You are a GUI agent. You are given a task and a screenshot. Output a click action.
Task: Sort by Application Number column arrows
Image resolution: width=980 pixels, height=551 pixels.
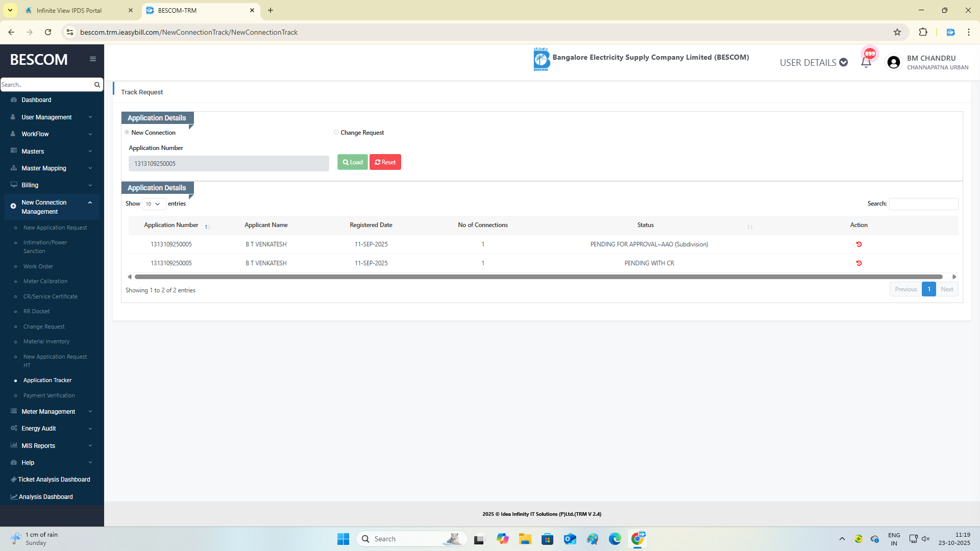click(207, 227)
